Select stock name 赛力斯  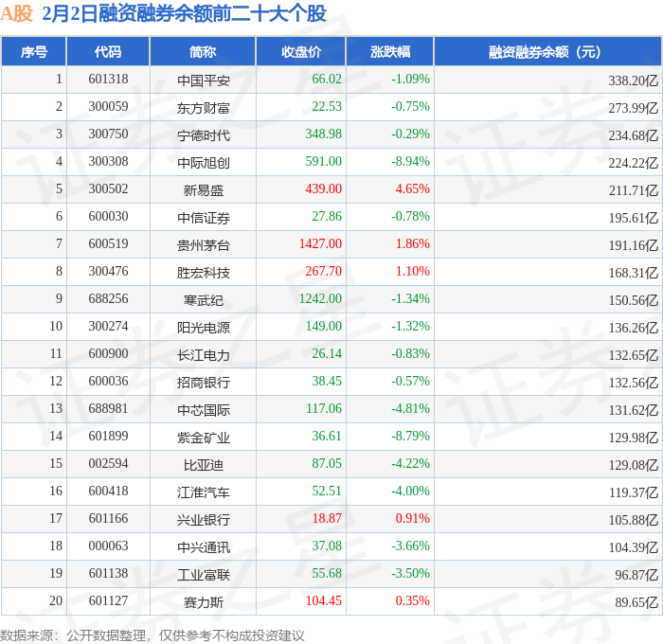(204, 602)
